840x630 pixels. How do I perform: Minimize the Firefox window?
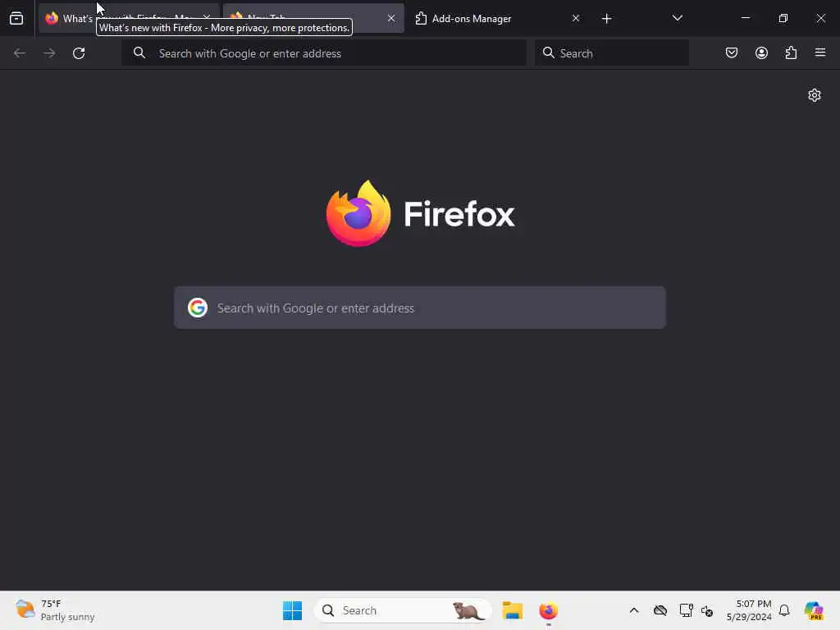pyautogui.click(x=745, y=18)
